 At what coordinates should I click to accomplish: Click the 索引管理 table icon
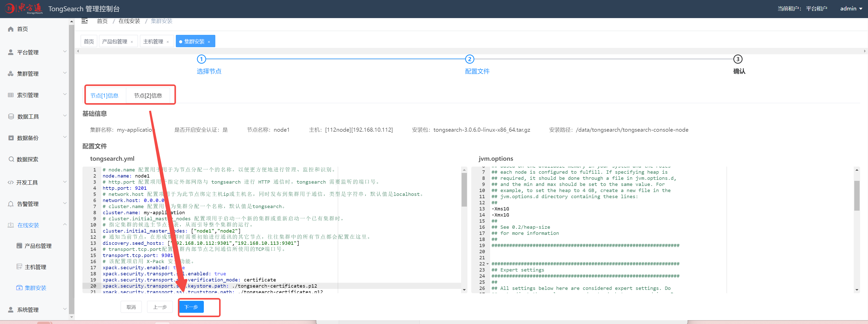(11, 95)
